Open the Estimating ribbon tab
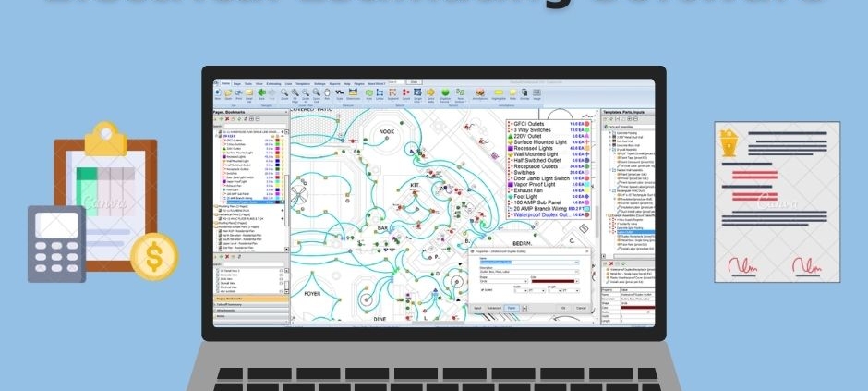The image size is (868, 391). (x=273, y=83)
